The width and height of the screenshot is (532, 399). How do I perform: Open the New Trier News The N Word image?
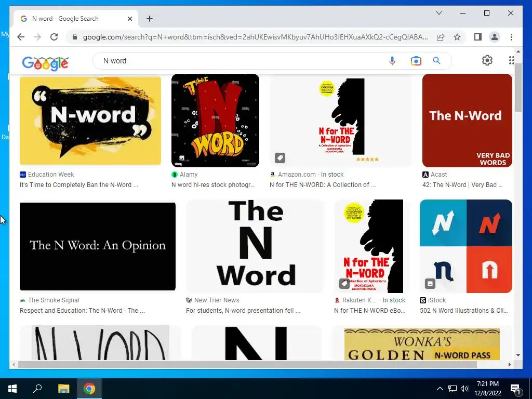255,246
